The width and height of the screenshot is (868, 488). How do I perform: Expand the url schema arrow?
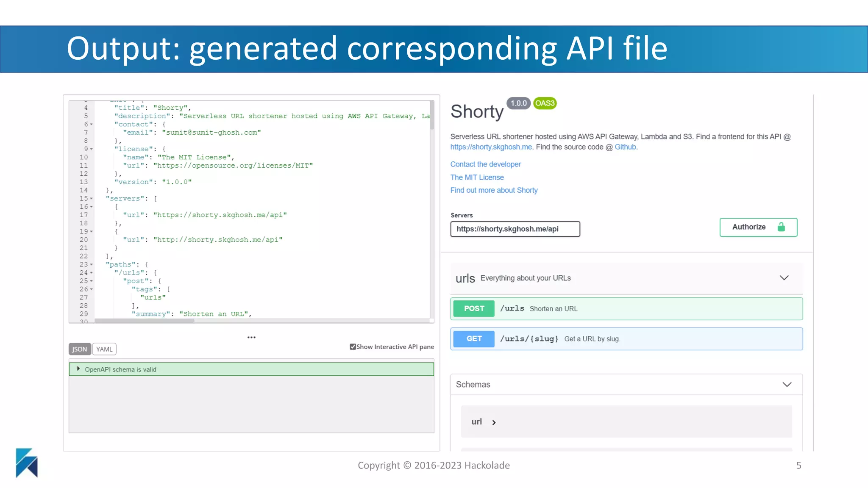pos(494,422)
